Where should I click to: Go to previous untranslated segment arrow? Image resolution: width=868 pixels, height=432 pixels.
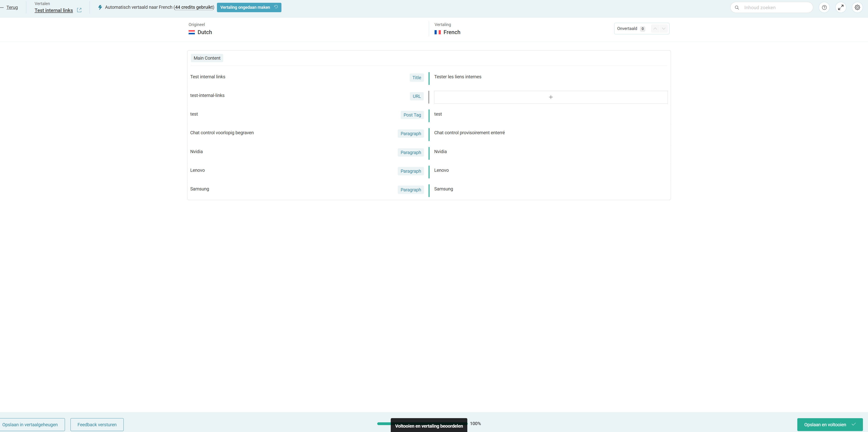[655, 29]
